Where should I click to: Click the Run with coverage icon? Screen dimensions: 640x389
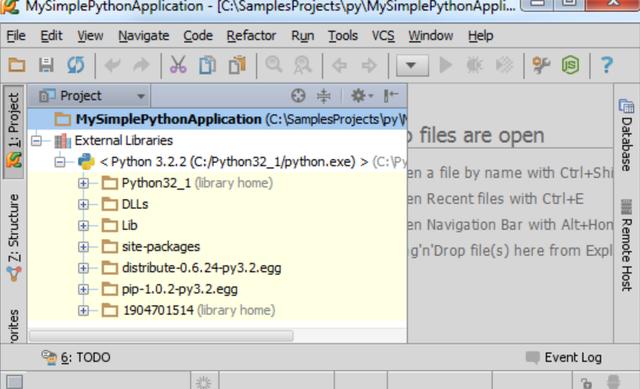tap(504, 65)
